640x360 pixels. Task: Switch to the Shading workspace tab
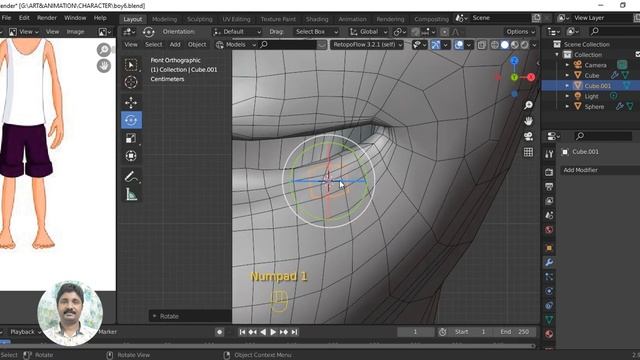[317, 19]
